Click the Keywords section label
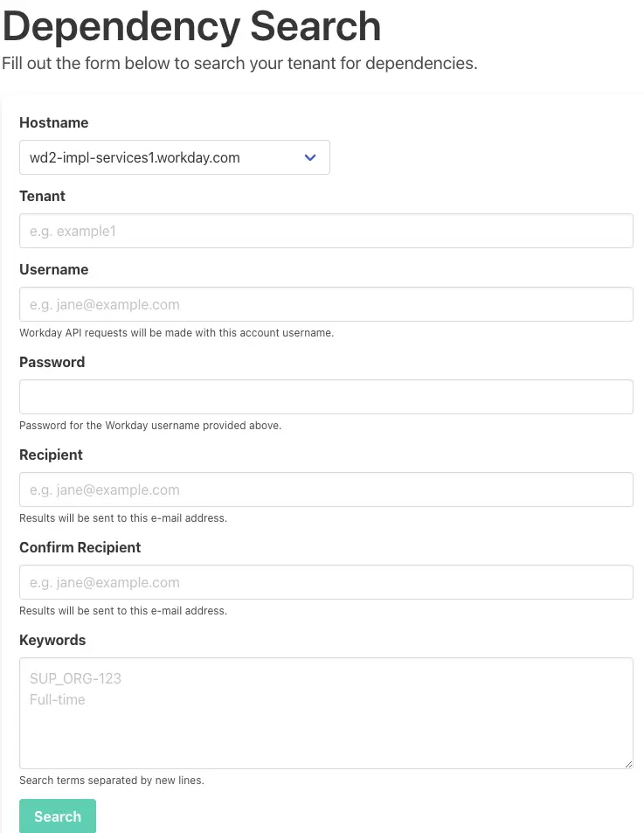Image resolution: width=644 pixels, height=833 pixels. 52,640
